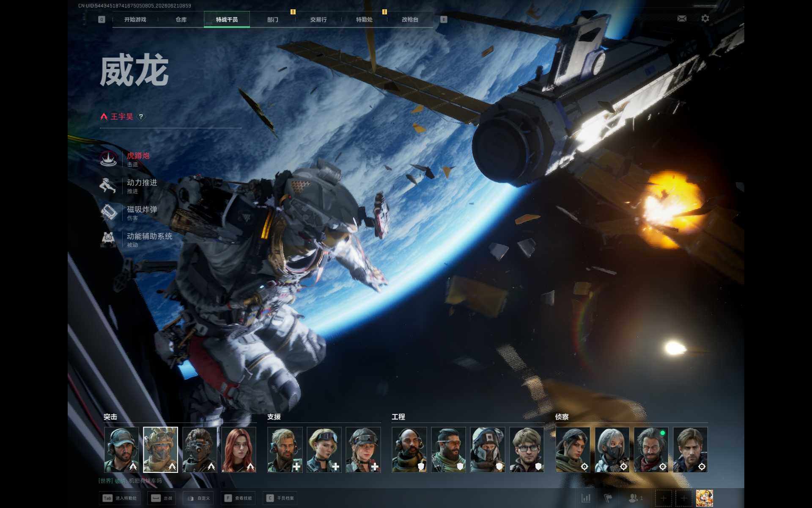Viewport: 812px width, 508px height.
Task: Select 工程 operator with orange glasses
Action: [449, 450]
